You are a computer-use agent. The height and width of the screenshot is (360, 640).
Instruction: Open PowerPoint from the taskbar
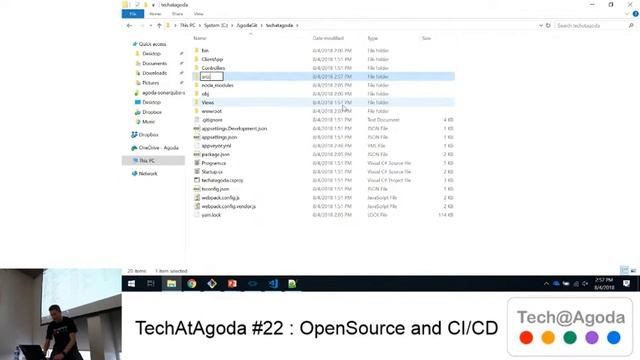(232, 284)
